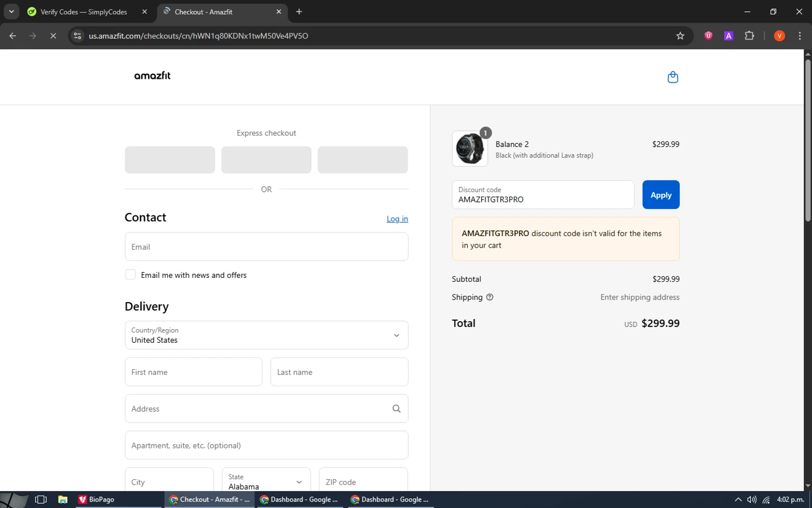
Task: Click the City field
Action: pos(169,480)
